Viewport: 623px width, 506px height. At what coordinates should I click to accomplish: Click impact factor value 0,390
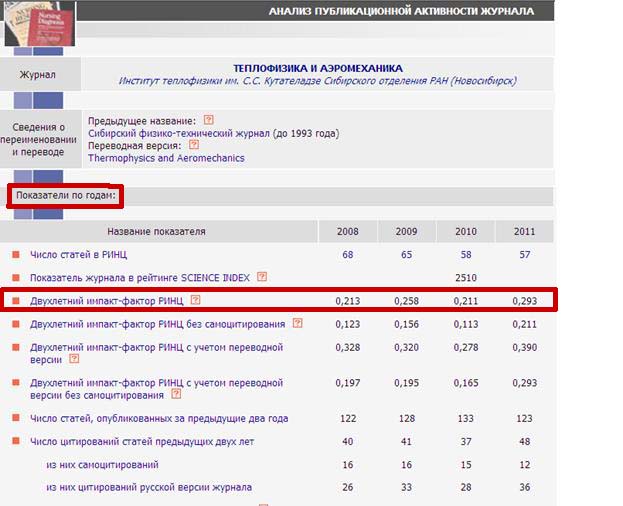[524, 348]
